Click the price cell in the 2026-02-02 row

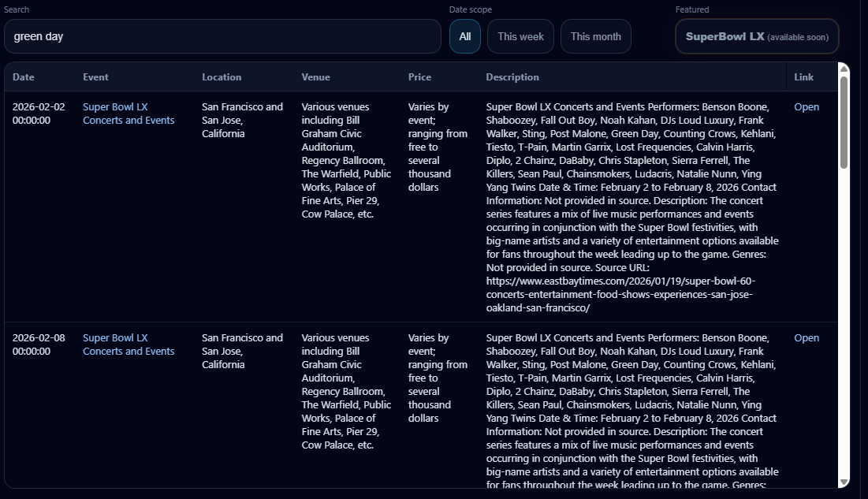[438, 147]
